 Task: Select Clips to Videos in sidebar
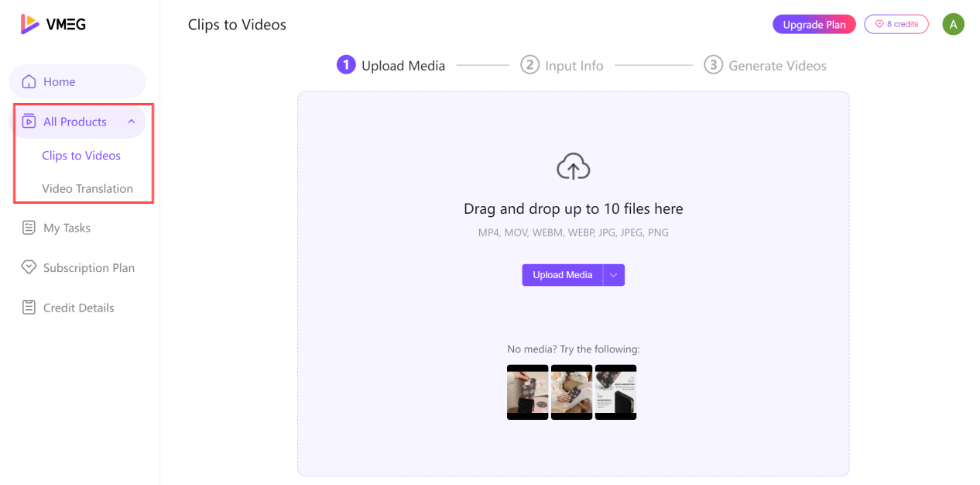pyautogui.click(x=81, y=156)
